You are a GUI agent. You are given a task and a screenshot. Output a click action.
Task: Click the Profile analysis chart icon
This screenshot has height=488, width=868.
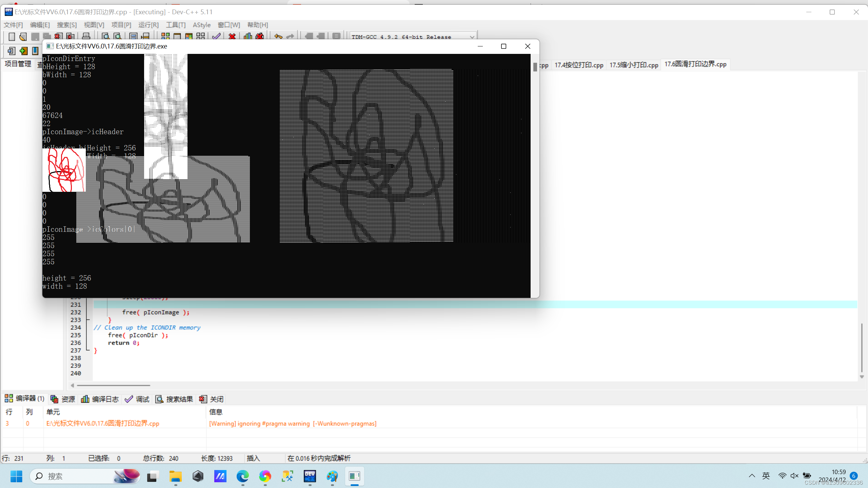tap(248, 36)
